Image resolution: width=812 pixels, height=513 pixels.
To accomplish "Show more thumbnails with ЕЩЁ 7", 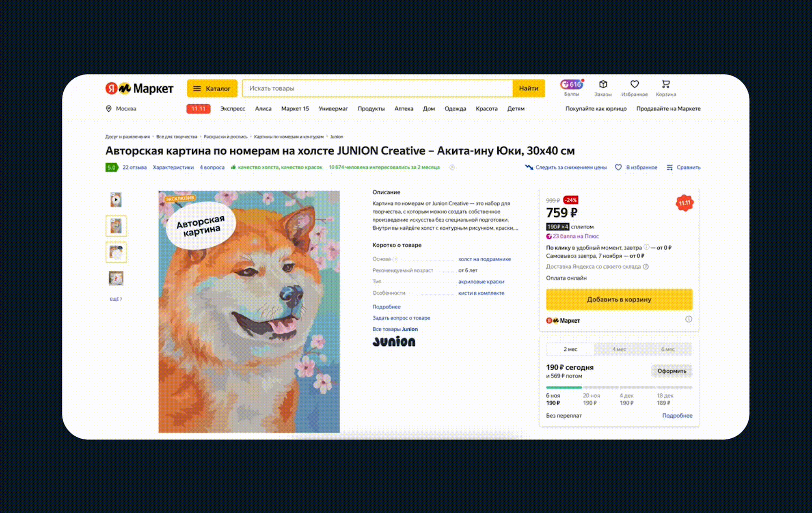I will [x=116, y=299].
